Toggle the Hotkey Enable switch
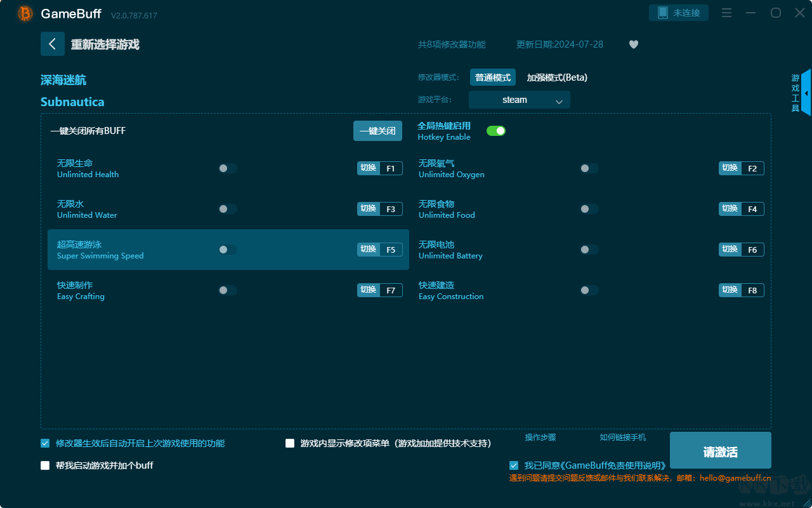This screenshot has height=508, width=812. coord(496,131)
